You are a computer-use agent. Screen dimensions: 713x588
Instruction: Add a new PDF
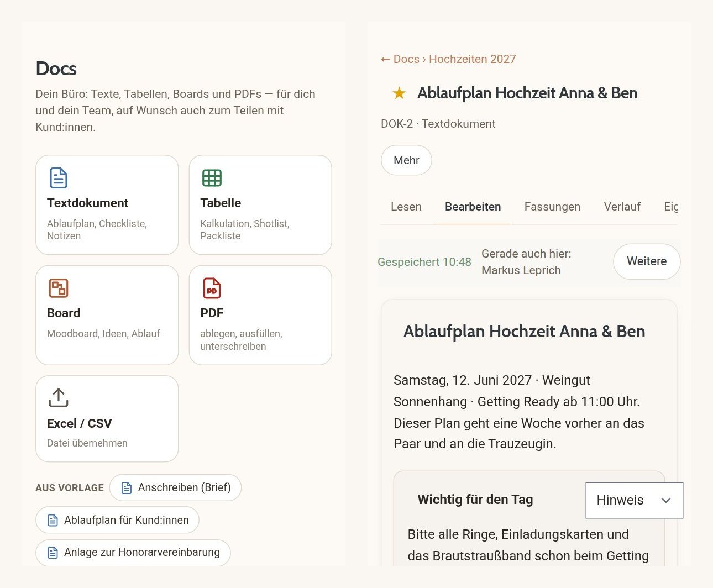(x=260, y=315)
